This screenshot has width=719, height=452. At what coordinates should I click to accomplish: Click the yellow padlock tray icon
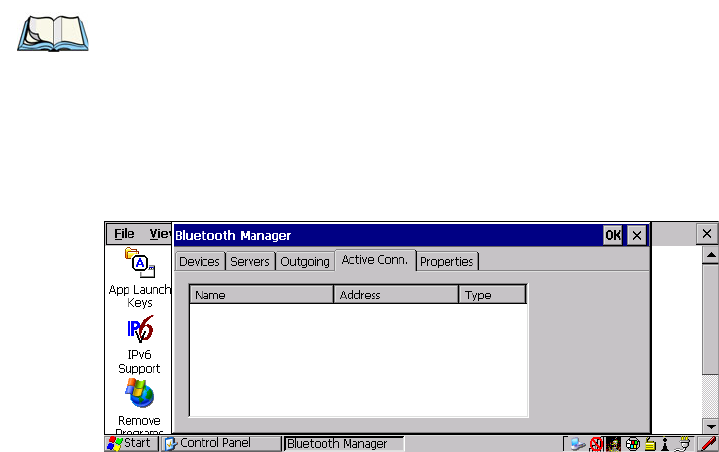tap(650, 444)
